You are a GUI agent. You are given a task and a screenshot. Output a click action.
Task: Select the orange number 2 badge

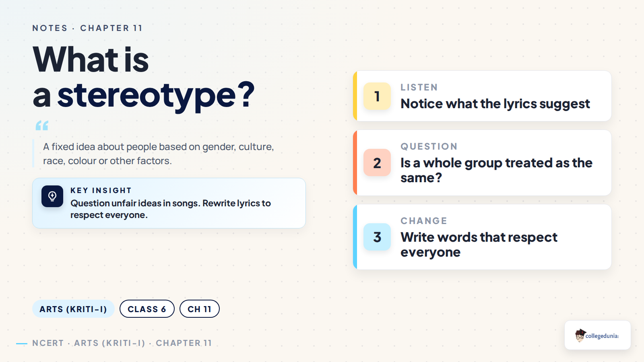pyautogui.click(x=377, y=162)
